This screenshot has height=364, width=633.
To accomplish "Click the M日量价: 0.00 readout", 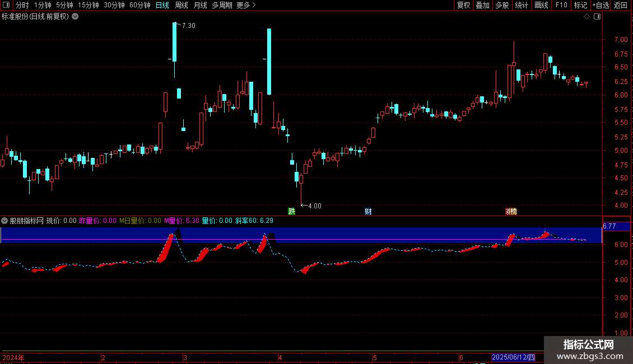I will point(140,221).
